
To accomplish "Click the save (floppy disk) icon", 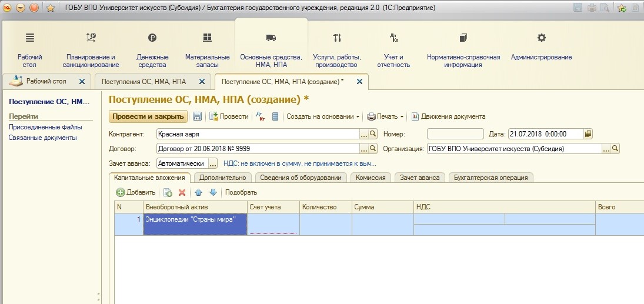I will tap(198, 116).
